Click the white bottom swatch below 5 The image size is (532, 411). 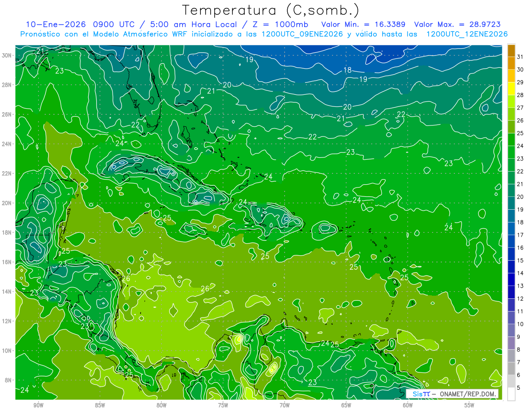click(x=511, y=394)
